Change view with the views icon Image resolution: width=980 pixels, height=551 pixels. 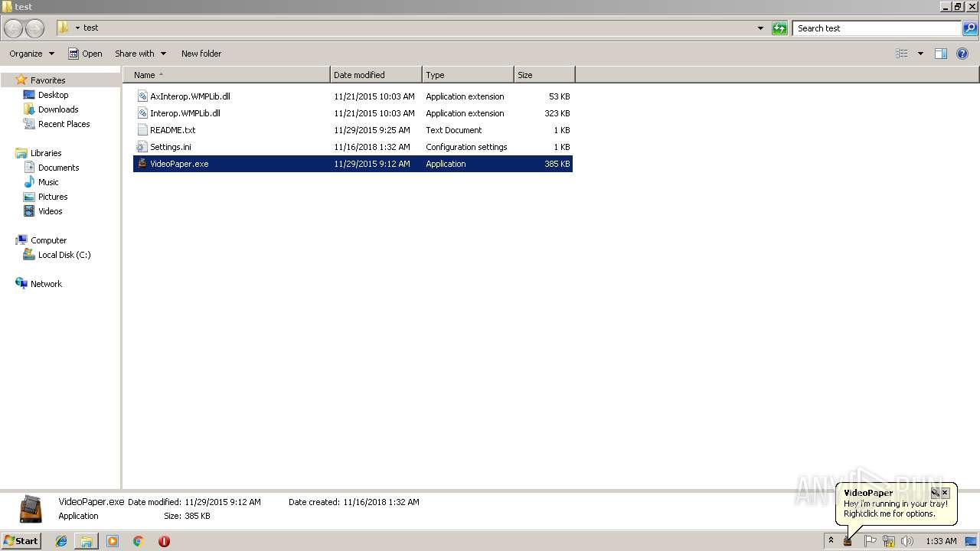[902, 54]
